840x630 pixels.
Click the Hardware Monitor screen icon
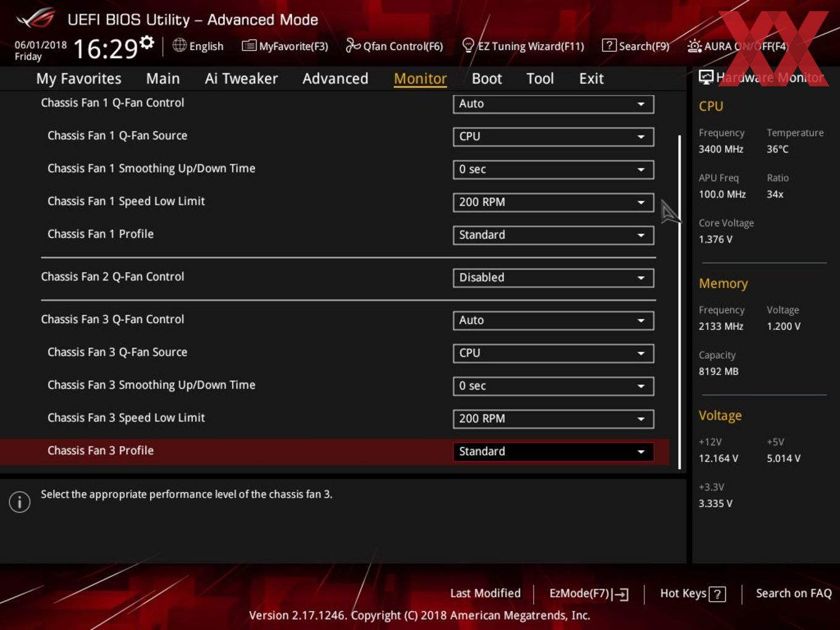(x=706, y=77)
